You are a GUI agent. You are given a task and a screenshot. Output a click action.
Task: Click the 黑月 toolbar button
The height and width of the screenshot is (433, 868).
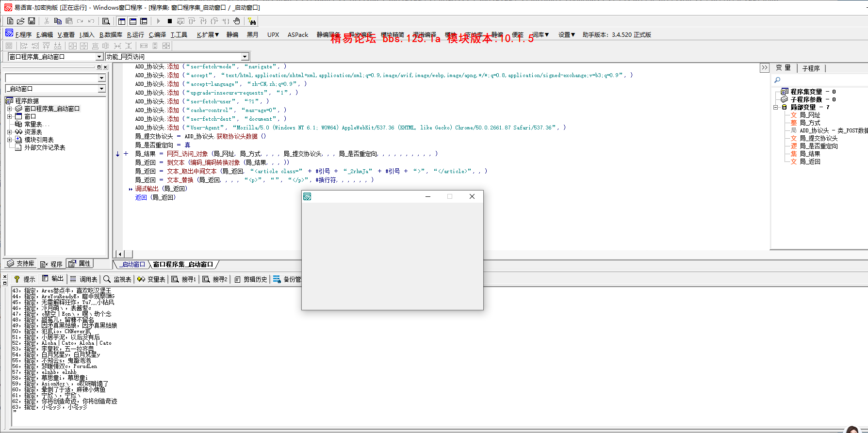(252, 34)
